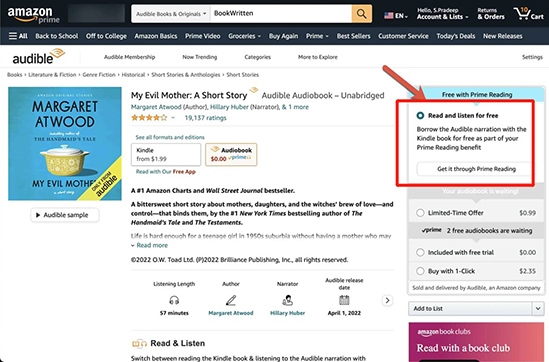Open Audible Books & Originals search category dropdown
This screenshot has height=362, width=549.
click(x=171, y=14)
